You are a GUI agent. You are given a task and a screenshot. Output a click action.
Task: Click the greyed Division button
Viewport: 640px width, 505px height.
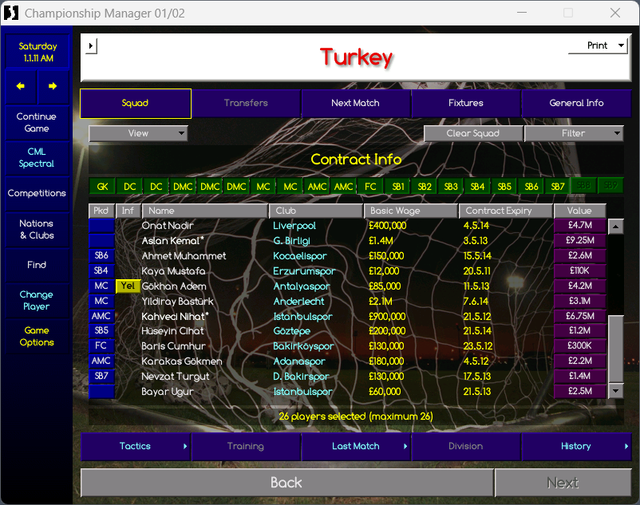466,446
